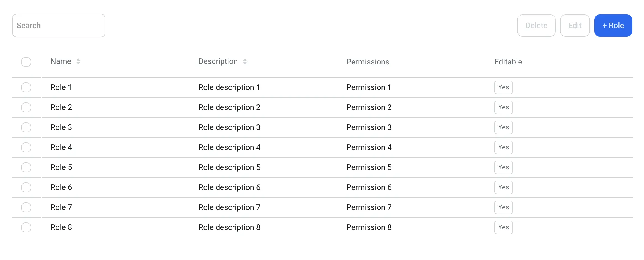Select the checkbox for Role 8
The width and height of the screenshot is (644, 260).
[x=26, y=227]
